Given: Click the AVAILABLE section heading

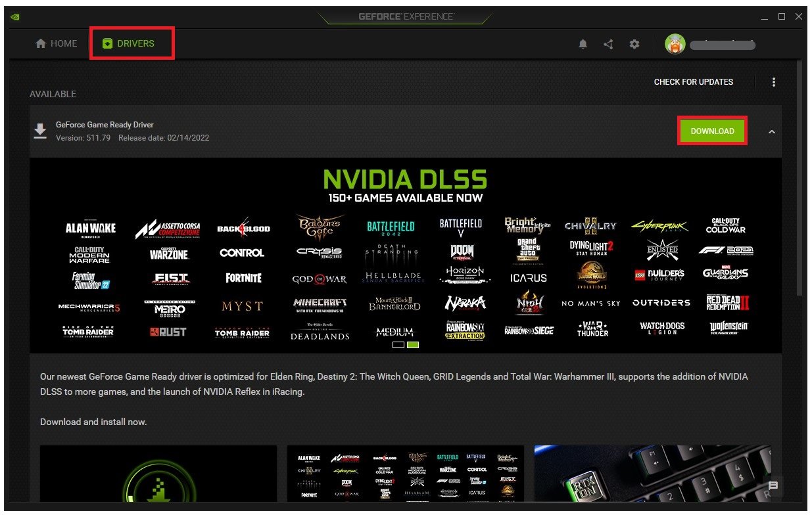Looking at the screenshot, I should 53,94.
